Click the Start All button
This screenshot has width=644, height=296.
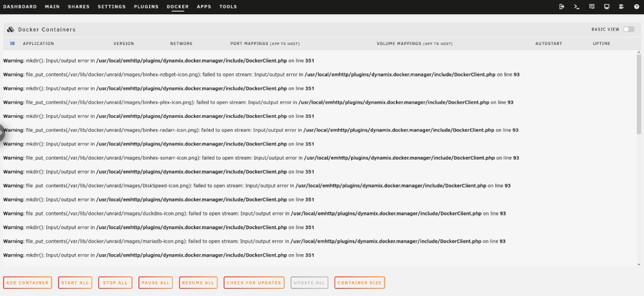coord(75,283)
